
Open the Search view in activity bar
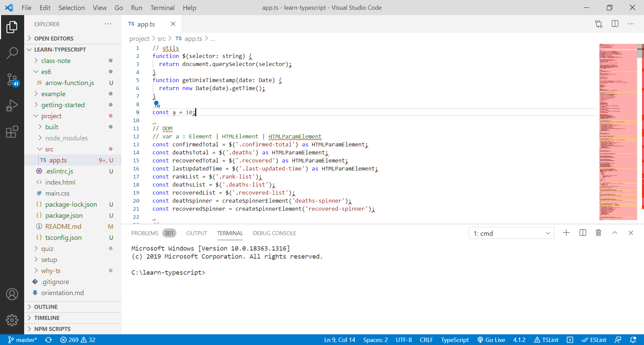[12, 53]
